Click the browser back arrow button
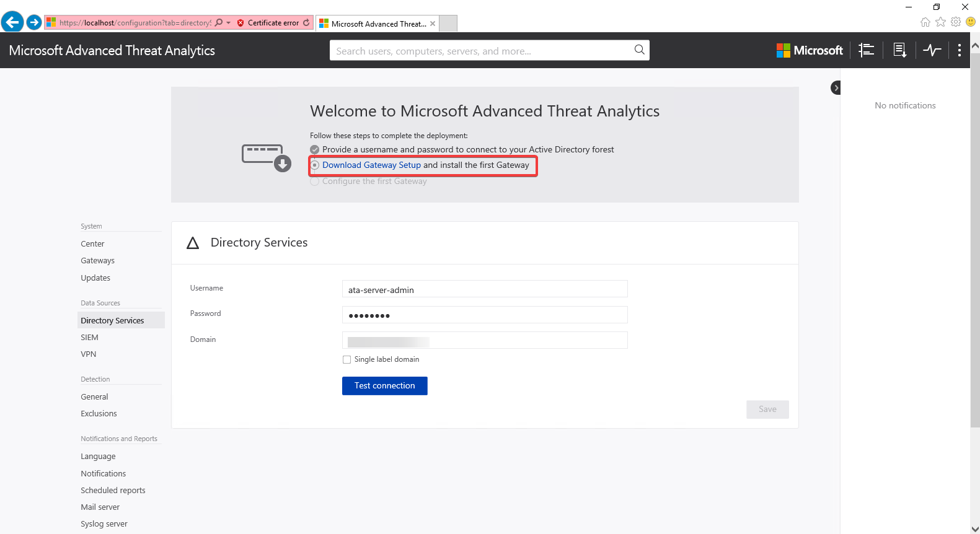The height and width of the screenshot is (534, 980). pos(12,22)
